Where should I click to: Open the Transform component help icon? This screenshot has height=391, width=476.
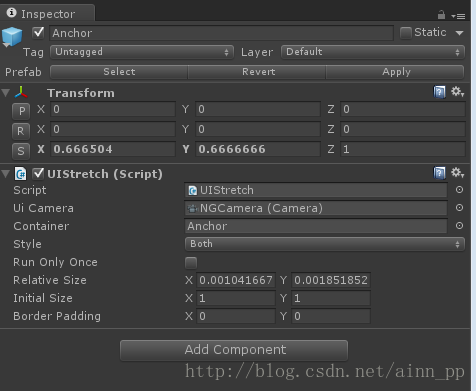coord(439,92)
